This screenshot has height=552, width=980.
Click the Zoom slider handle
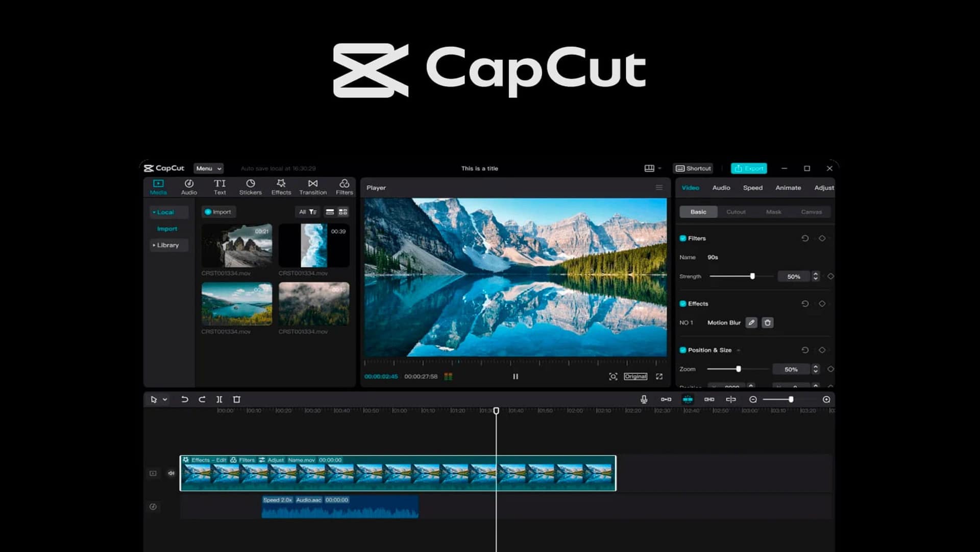click(x=738, y=369)
